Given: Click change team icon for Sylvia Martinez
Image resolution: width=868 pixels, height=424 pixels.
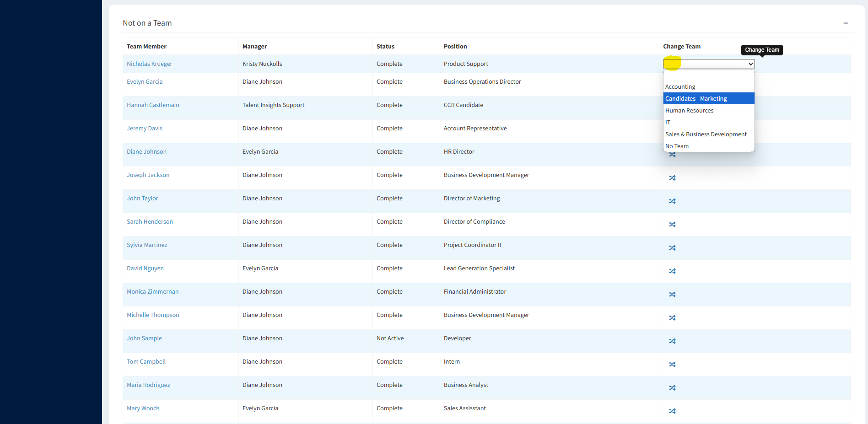Looking at the screenshot, I should 672,248.
